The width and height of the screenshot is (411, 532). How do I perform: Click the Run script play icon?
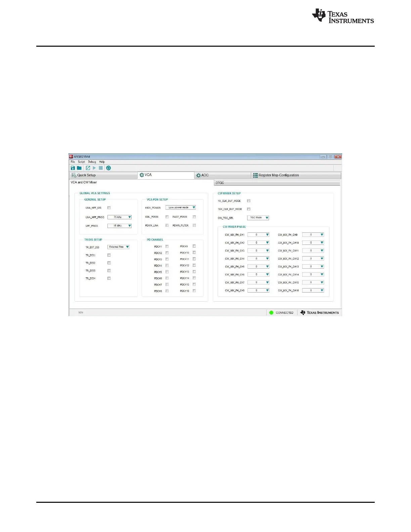[x=94, y=168]
